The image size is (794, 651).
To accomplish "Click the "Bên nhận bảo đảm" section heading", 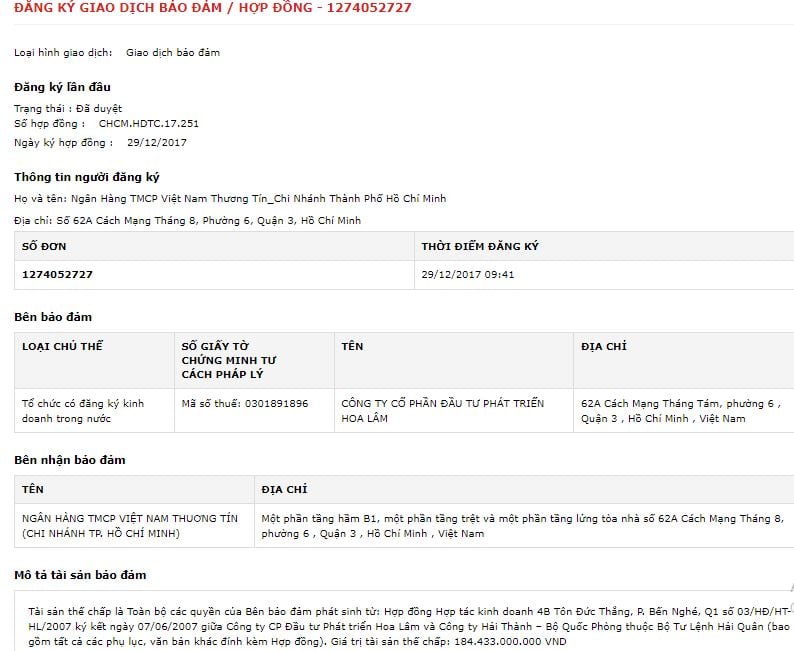I will pos(70,460).
